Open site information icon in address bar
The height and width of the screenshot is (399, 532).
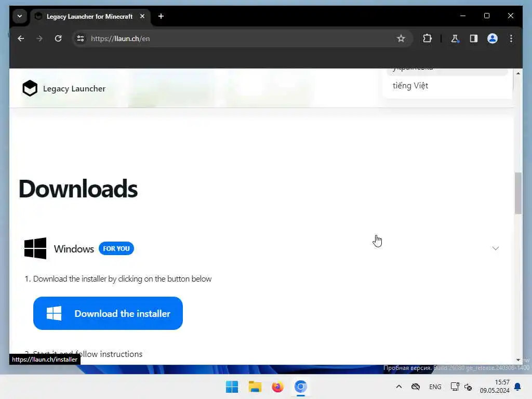tap(81, 38)
